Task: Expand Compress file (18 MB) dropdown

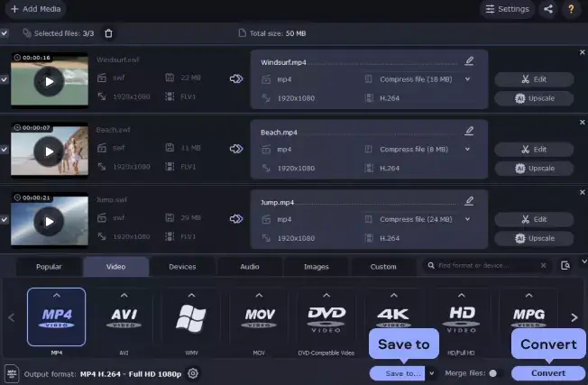Action: 467,79
